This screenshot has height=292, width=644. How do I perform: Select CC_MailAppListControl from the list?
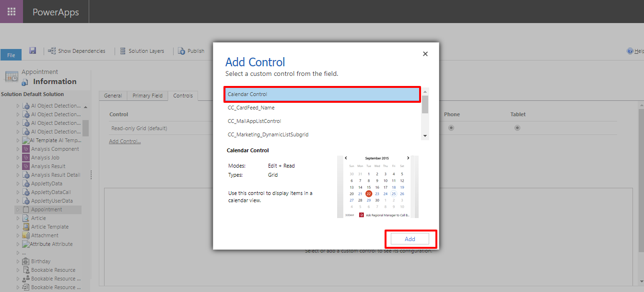point(254,121)
